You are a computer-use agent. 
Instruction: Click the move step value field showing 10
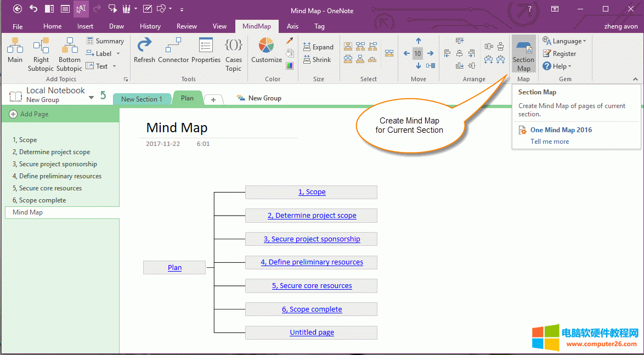(x=418, y=54)
